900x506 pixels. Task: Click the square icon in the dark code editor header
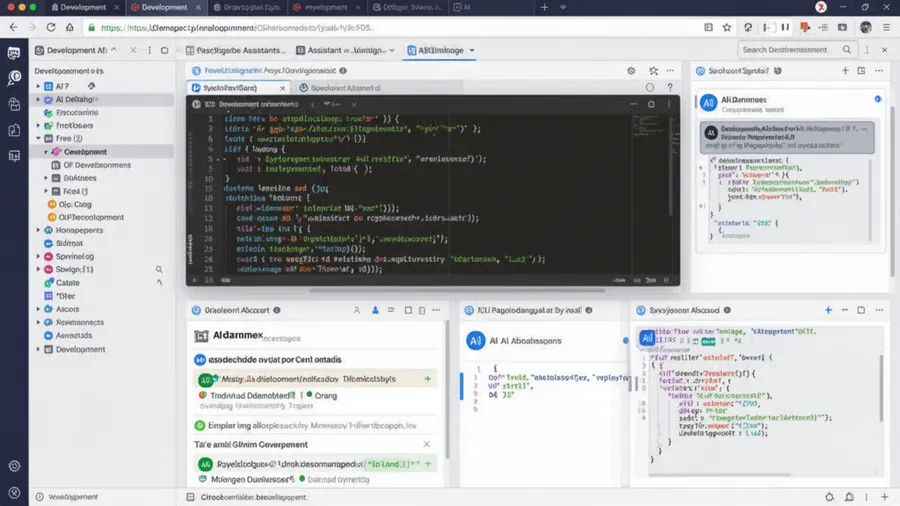point(651,104)
